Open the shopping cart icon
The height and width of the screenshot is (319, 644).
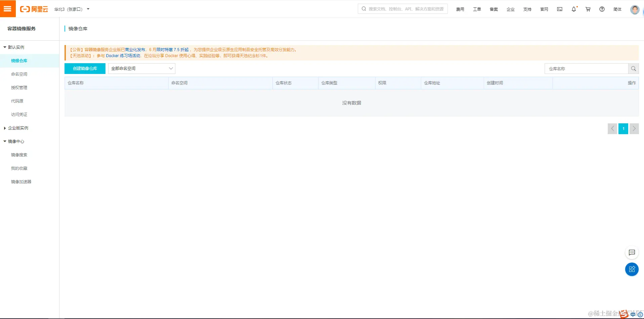(x=588, y=9)
